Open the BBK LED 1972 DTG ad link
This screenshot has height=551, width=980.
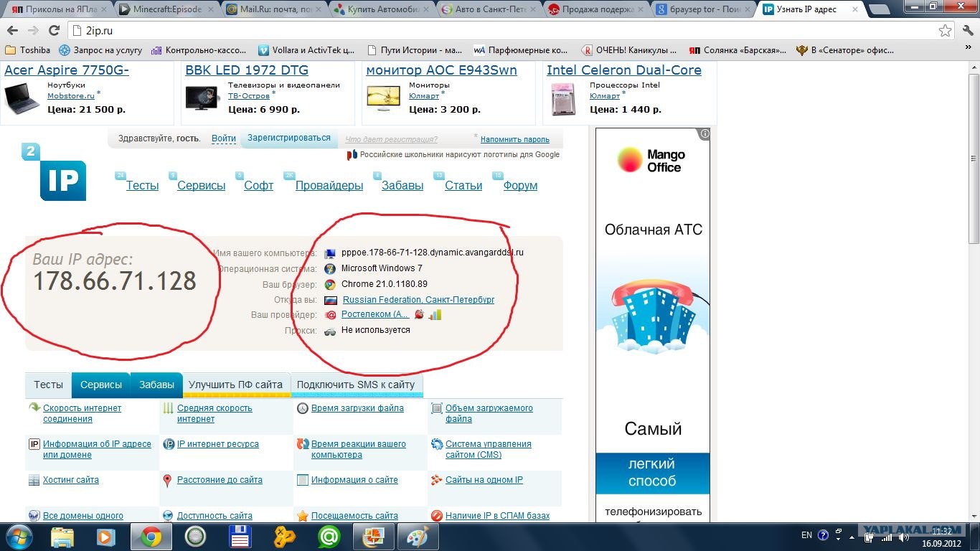click(247, 70)
